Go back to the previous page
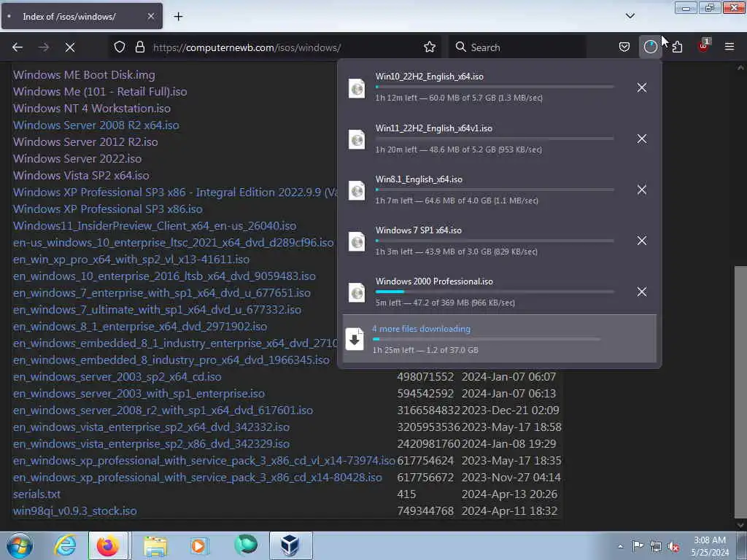Viewport: 747px width, 560px height. 18,47
